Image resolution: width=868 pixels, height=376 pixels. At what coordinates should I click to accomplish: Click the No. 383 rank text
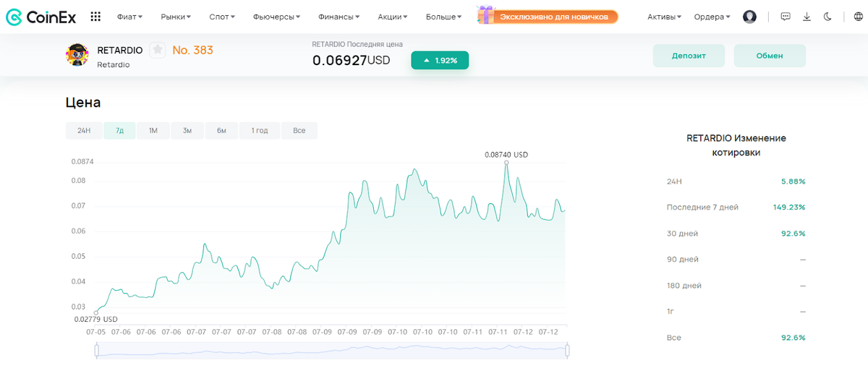(192, 50)
